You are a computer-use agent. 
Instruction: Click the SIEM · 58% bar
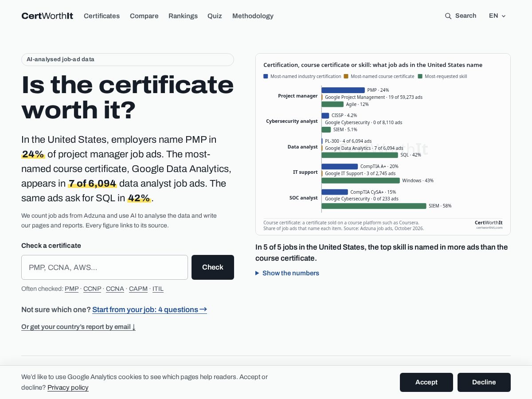374,206
